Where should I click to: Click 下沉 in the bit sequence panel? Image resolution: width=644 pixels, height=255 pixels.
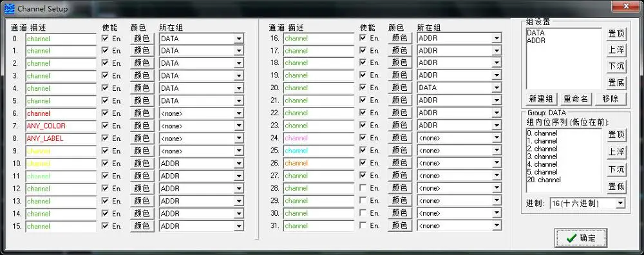616,169
